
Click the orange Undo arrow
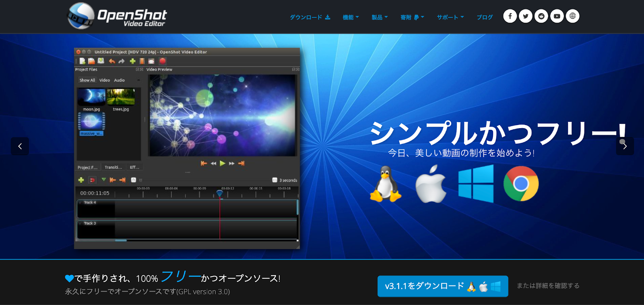coord(112,61)
